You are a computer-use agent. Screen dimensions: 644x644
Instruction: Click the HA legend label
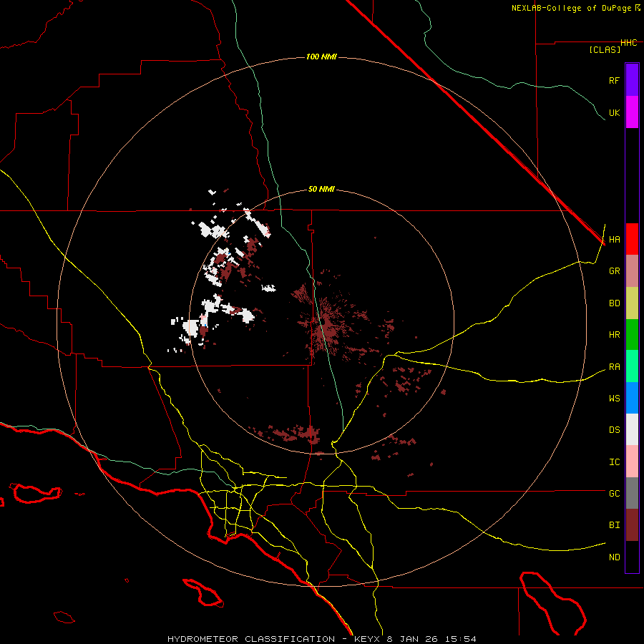coord(614,240)
